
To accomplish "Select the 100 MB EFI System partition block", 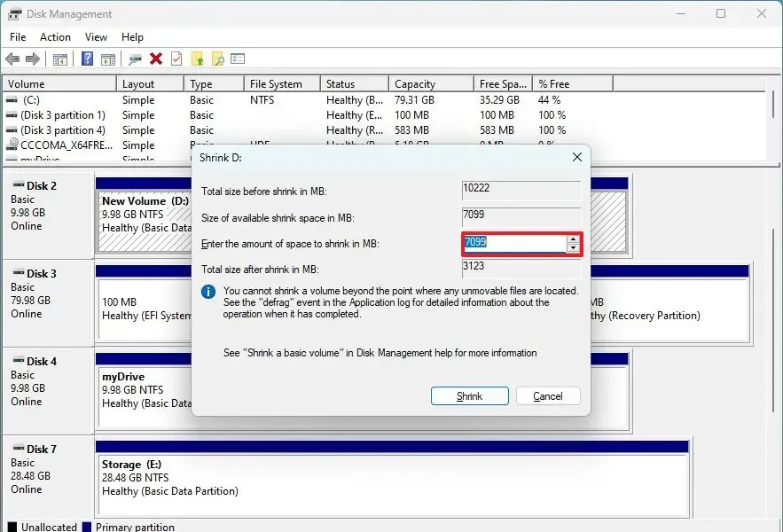I will [x=145, y=309].
